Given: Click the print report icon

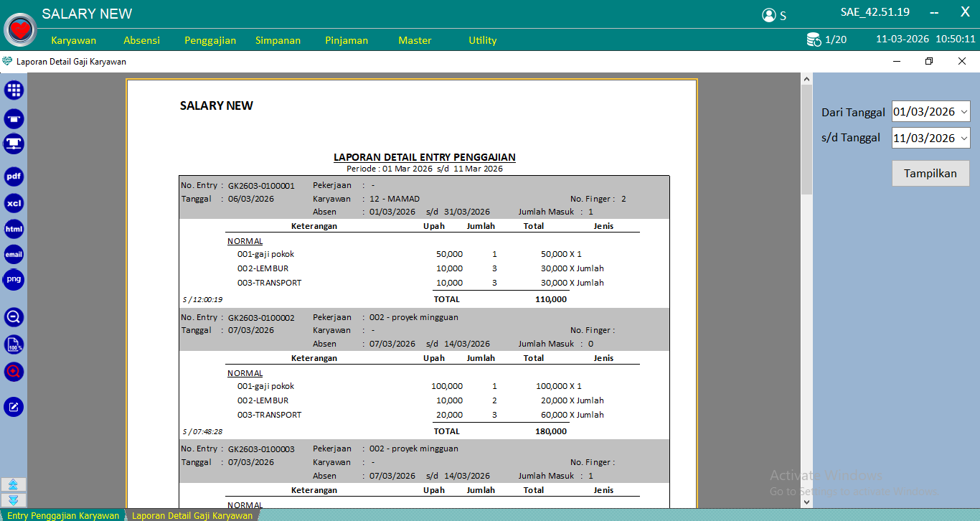Looking at the screenshot, I should 14,118.
